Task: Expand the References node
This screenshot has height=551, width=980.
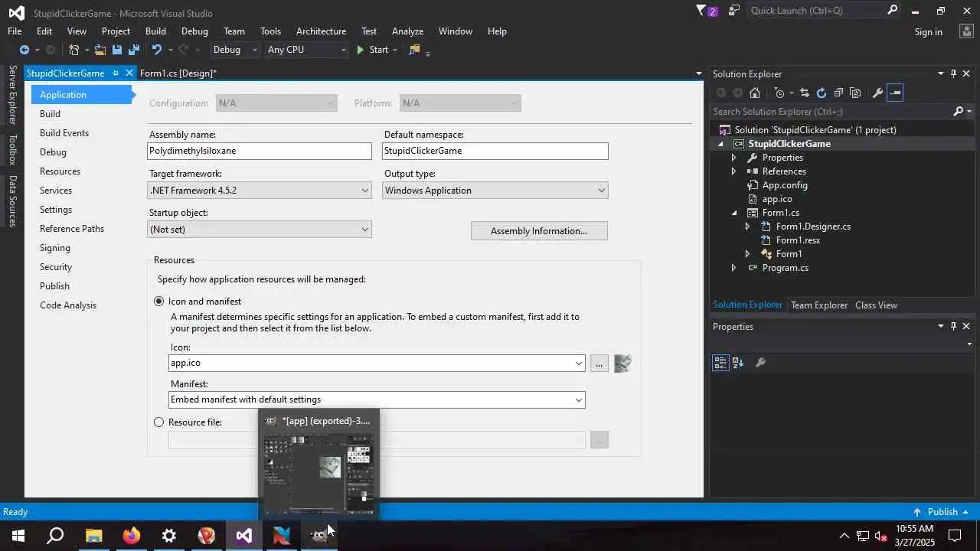Action: click(x=733, y=171)
